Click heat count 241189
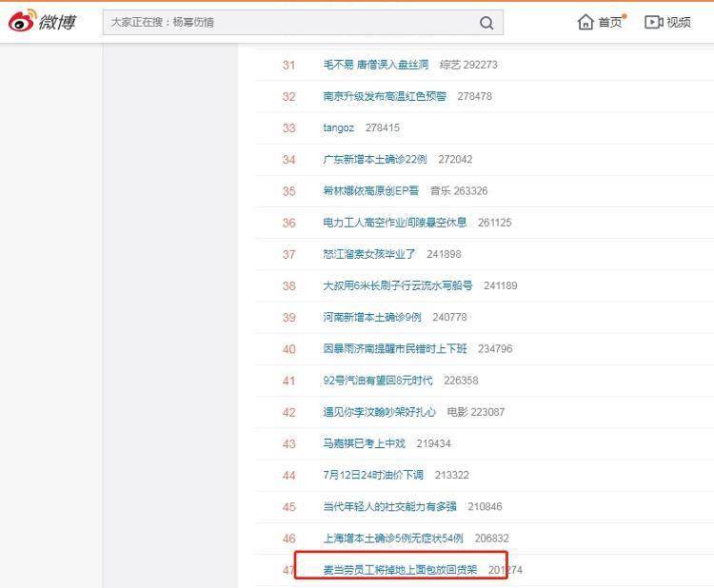The height and width of the screenshot is (588, 714). [501, 285]
